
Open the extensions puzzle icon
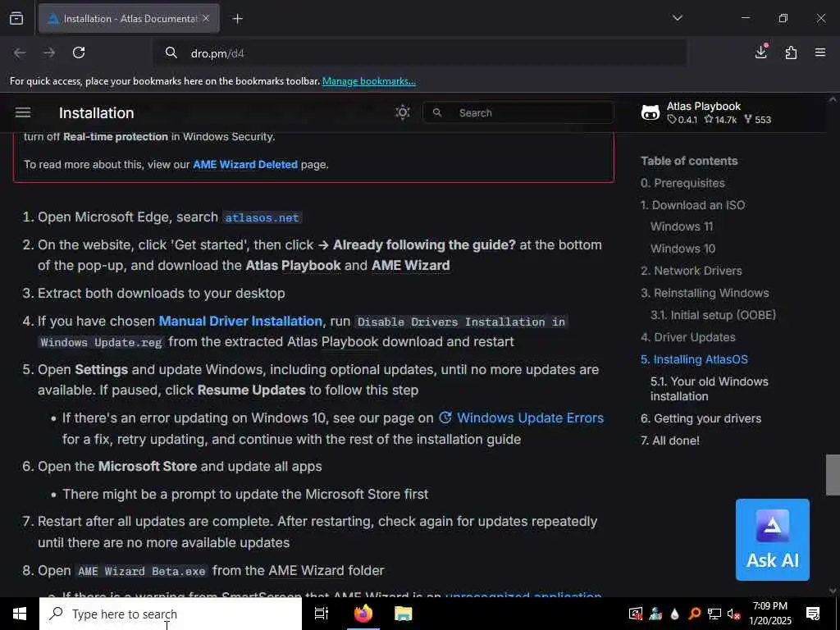point(791,52)
